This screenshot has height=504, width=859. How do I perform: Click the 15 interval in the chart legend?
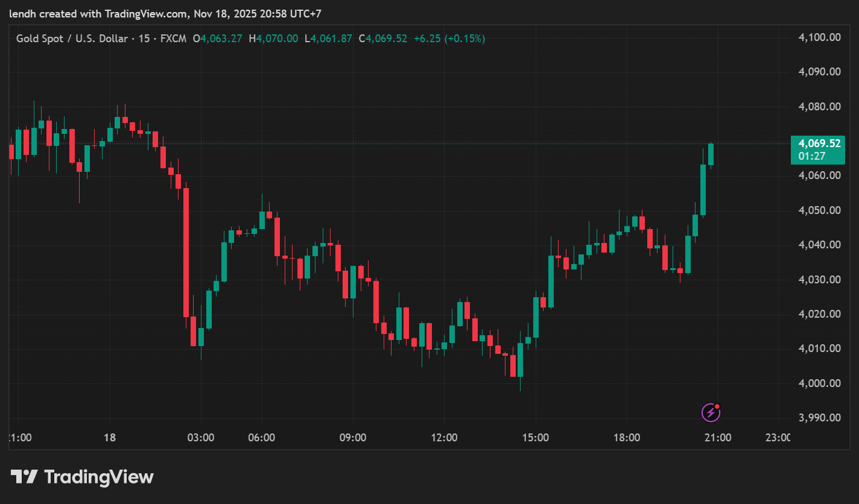144,39
